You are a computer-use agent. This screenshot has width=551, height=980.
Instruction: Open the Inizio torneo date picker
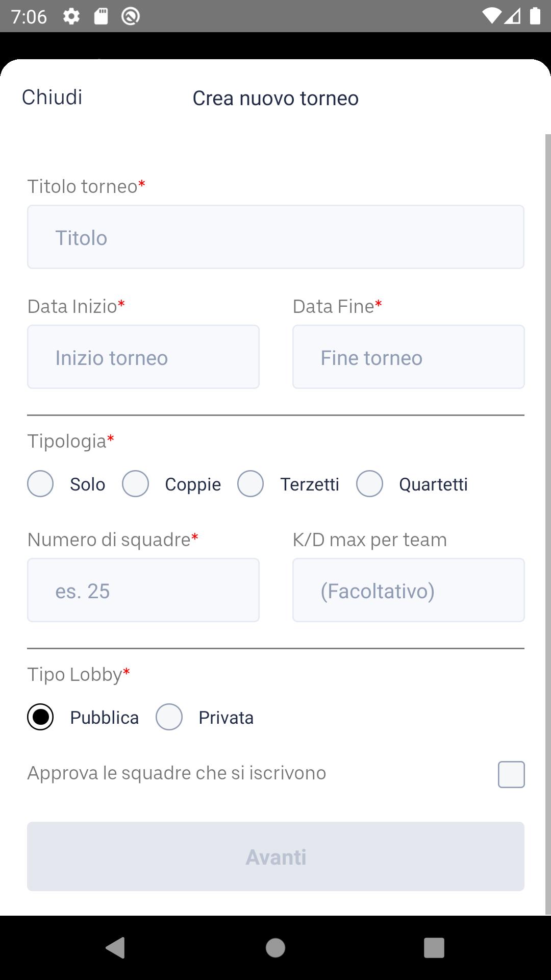[x=143, y=357]
